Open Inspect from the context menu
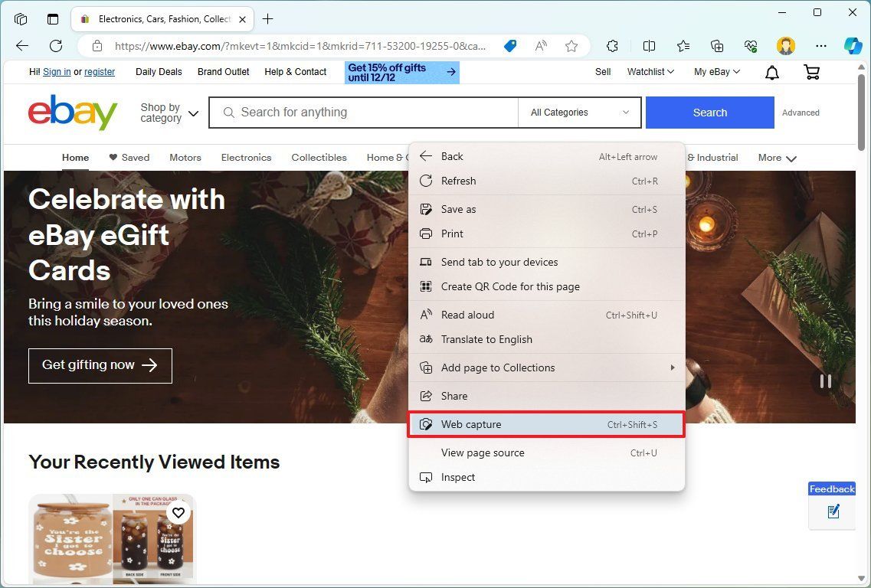This screenshot has height=588, width=871. [457, 477]
